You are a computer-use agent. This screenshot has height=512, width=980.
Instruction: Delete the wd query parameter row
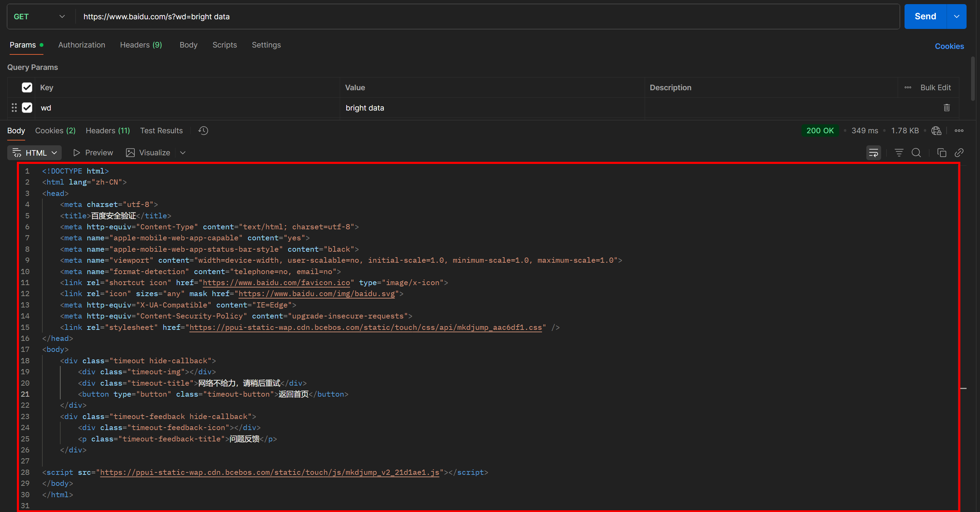tap(947, 107)
